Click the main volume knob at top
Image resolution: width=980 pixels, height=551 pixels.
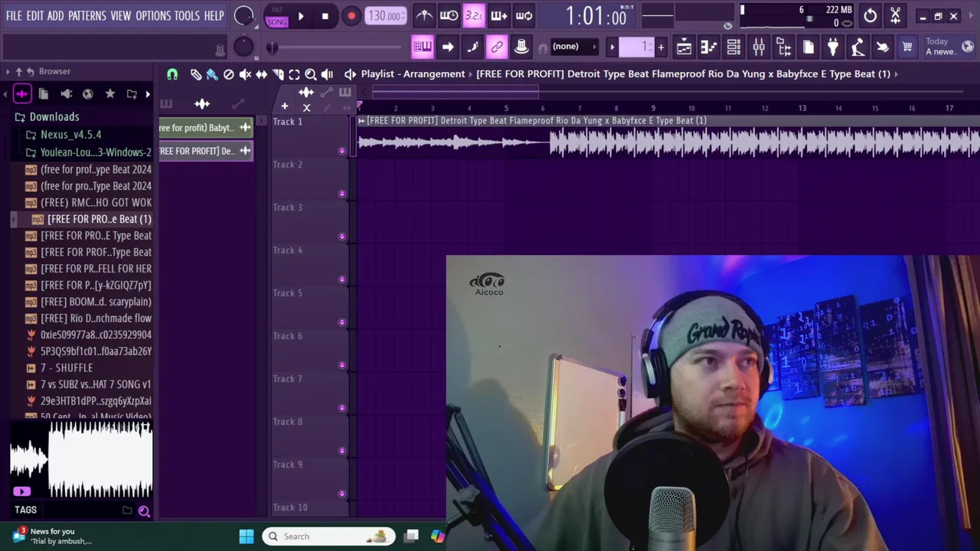[x=243, y=16]
